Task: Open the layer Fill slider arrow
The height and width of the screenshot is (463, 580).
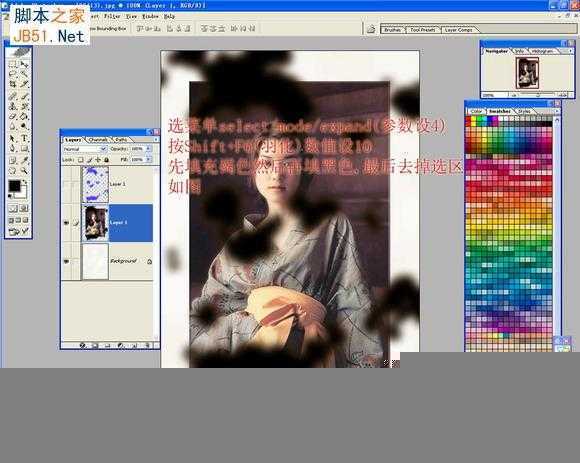Action: tap(148, 160)
